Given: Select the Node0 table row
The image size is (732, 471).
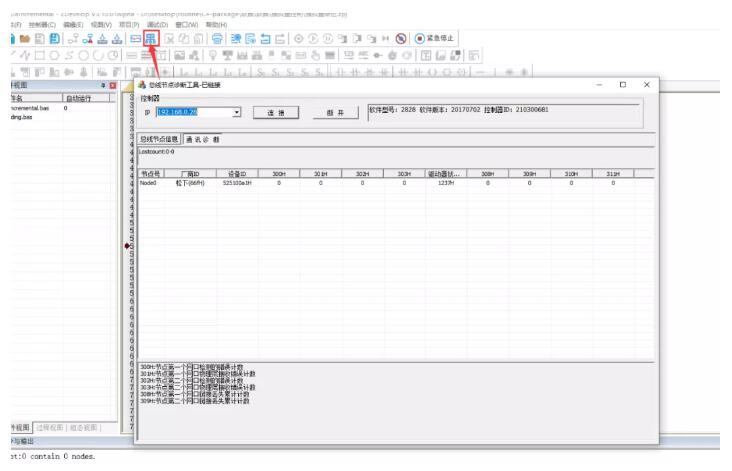Looking at the screenshot, I should (396, 183).
